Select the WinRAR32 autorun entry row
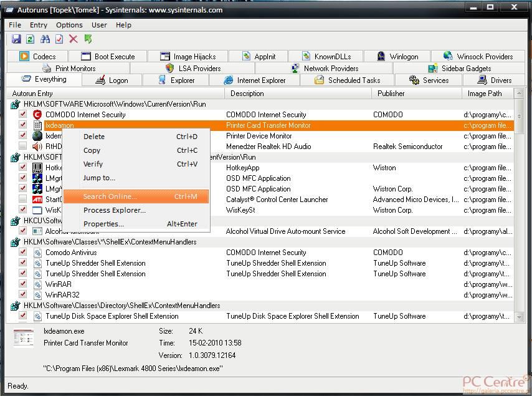The height and width of the screenshot is (396, 532). [x=62, y=295]
